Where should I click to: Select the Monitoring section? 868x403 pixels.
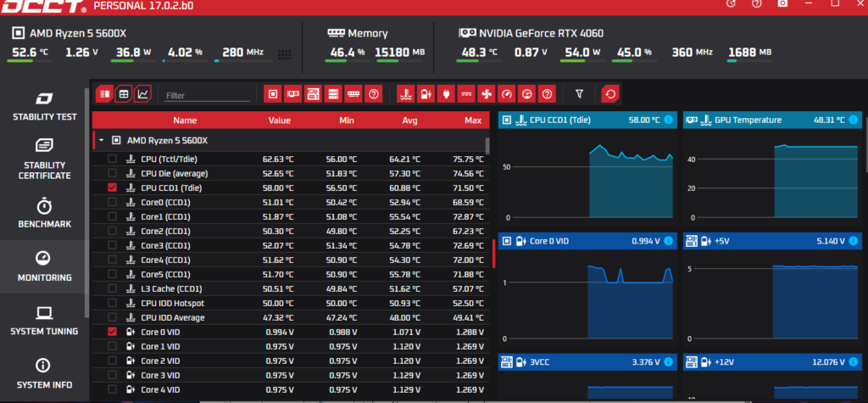[x=44, y=266]
